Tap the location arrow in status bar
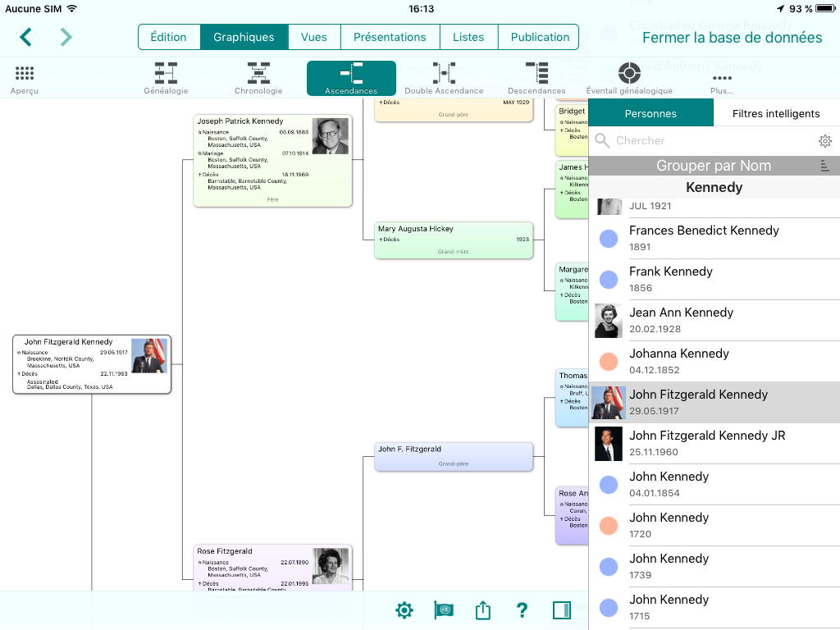Image resolution: width=840 pixels, height=630 pixels. [x=781, y=8]
